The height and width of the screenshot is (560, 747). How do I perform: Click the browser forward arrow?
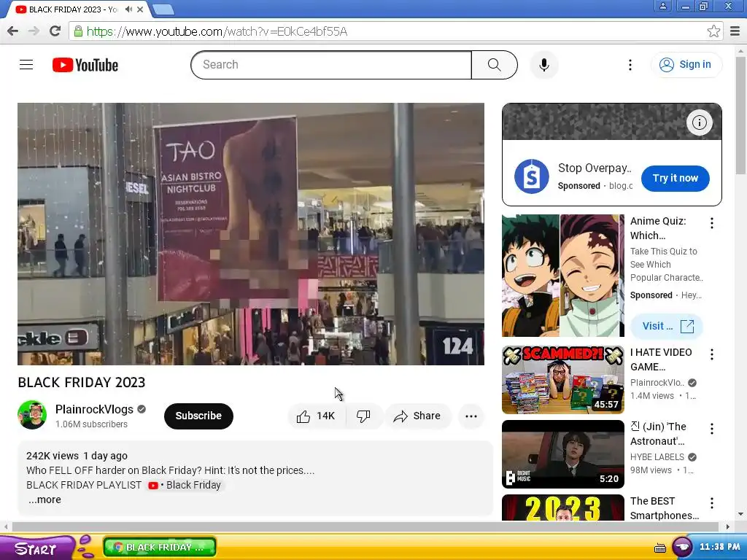pyautogui.click(x=34, y=31)
